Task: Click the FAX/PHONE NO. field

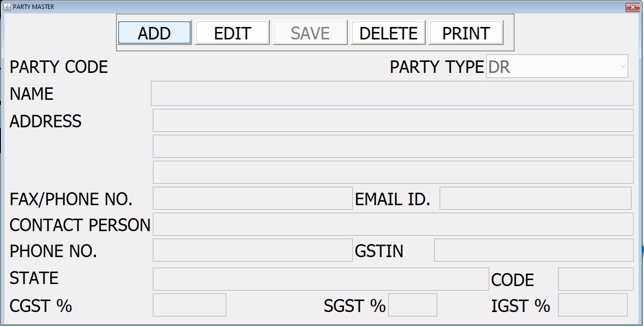Action: click(252, 198)
